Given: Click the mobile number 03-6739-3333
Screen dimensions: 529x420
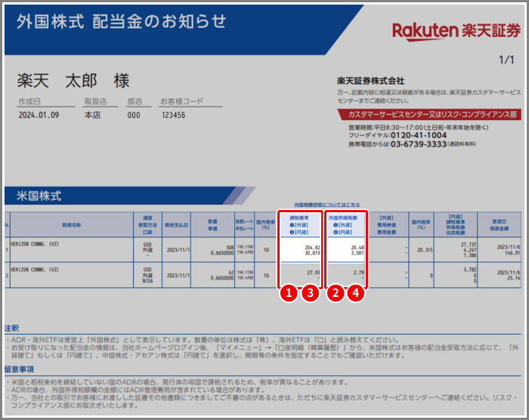Looking at the screenshot, I should pos(419,144).
